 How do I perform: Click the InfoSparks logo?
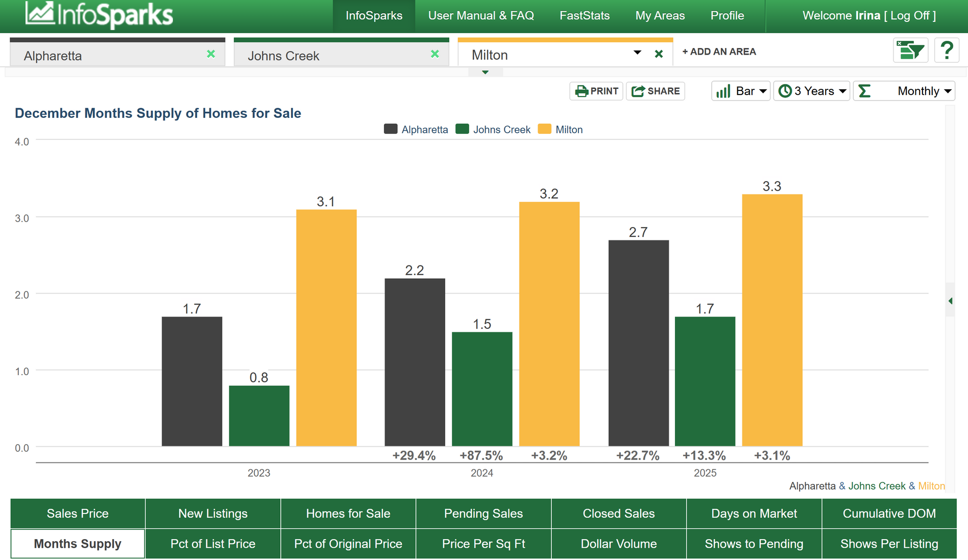(99, 14)
